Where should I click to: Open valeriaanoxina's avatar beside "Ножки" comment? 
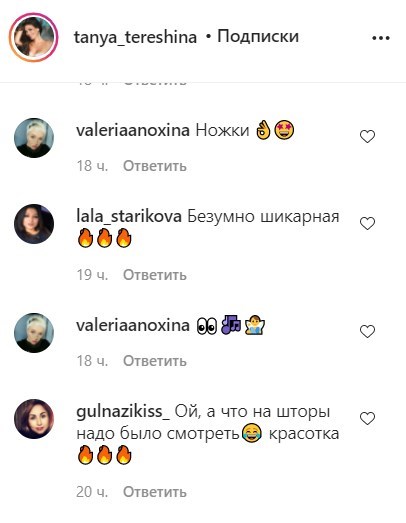34,138
